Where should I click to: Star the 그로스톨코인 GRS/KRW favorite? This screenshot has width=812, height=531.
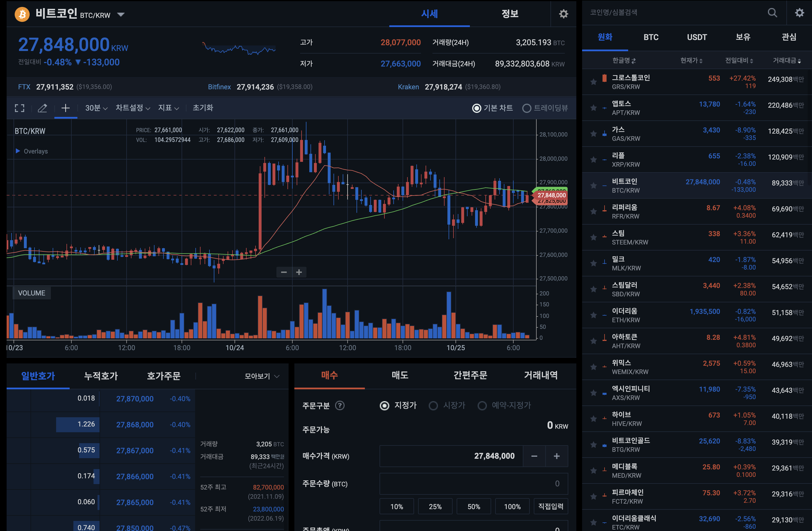594,82
